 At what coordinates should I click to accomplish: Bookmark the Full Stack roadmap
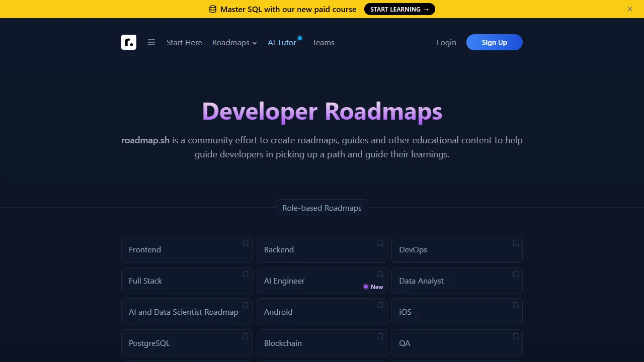246,274
